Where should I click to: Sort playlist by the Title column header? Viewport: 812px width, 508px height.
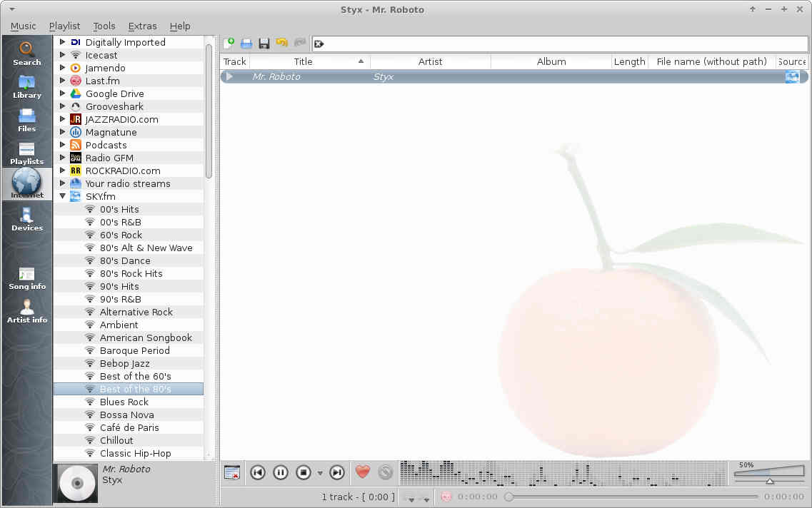(310, 61)
